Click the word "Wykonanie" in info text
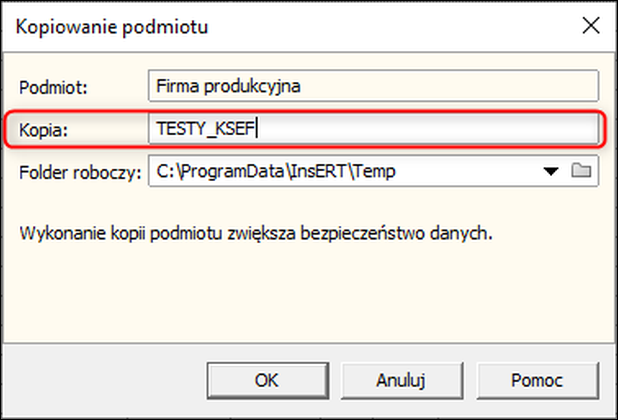618x420 pixels. point(56,237)
